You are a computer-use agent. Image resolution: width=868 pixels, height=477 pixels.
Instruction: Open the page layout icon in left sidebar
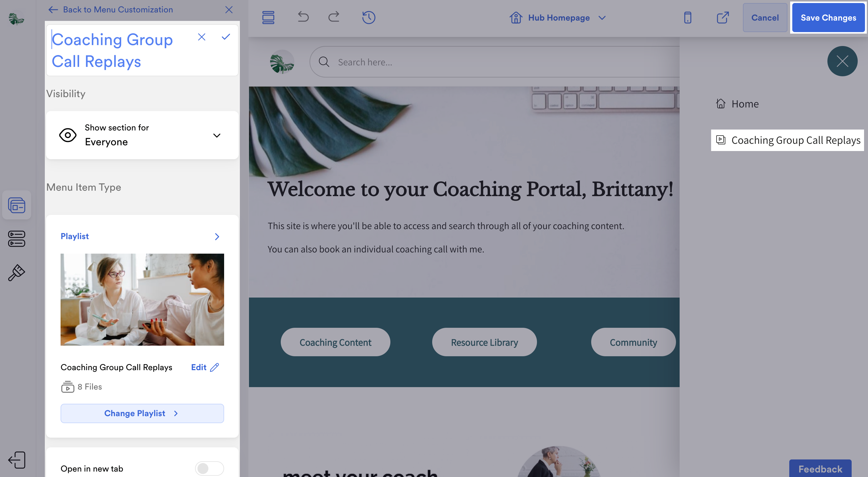pyautogui.click(x=17, y=205)
